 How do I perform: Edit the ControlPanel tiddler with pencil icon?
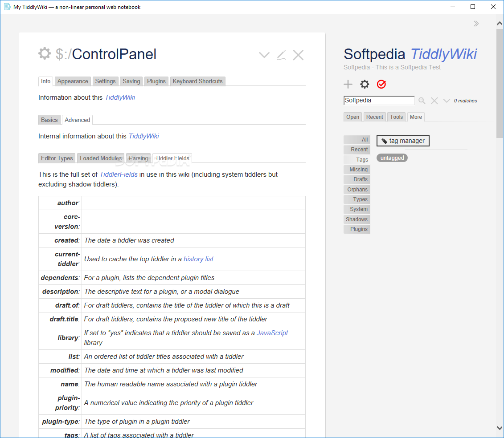pyautogui.click(x=281, y=55)
